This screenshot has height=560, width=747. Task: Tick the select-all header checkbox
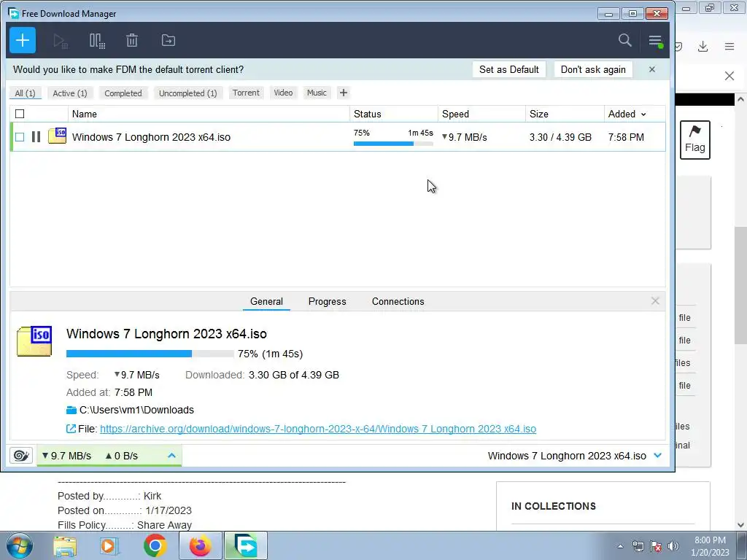pyautogui.click(x=20, y=114)
